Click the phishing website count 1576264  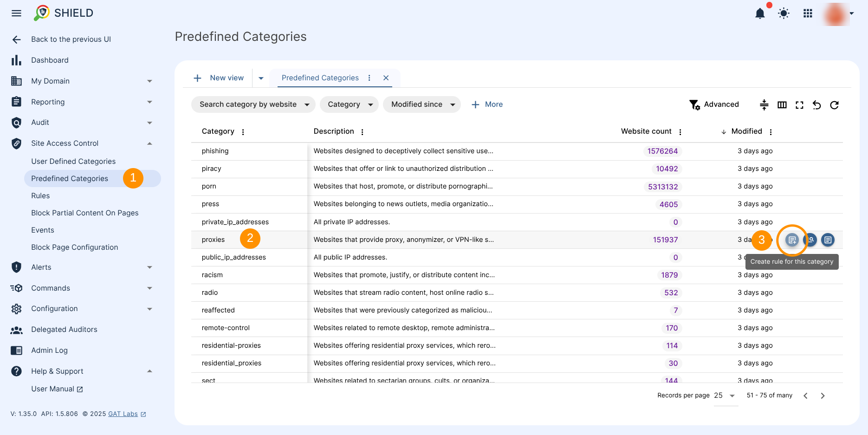click(x=662, y=151)
